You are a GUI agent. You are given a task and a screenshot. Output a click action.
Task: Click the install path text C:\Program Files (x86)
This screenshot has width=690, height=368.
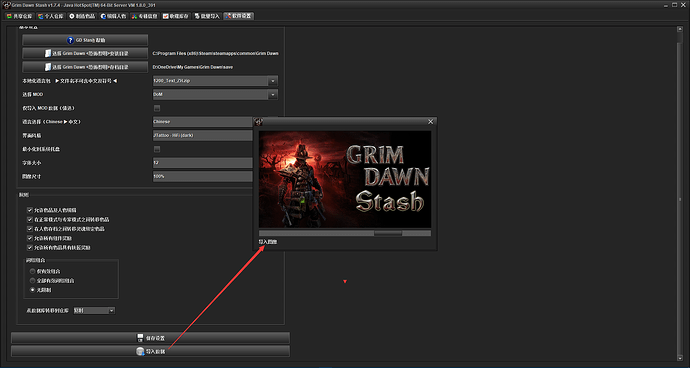[x=216, y=54]
